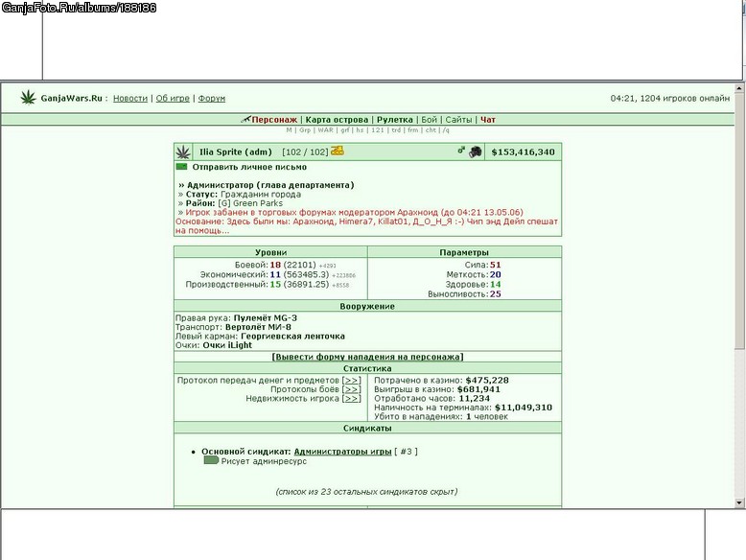Open the Об игре link
This screenshot has height=560, width=746.
173,99
